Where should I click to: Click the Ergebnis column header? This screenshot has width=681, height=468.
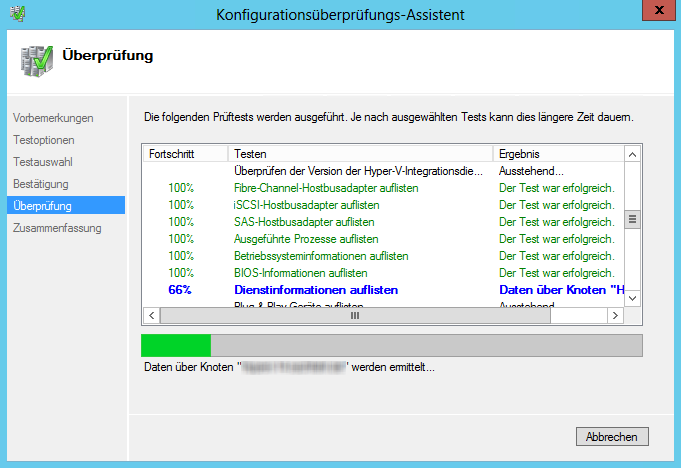559,154
